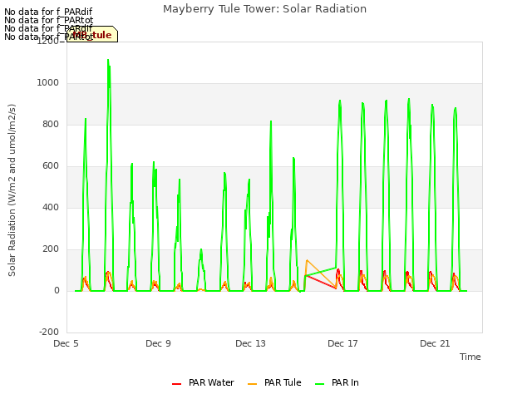Click the 400 y-axis tick label
Image resolution: width=532 pixels, height=399 pixels.
[x=51, y=207]
